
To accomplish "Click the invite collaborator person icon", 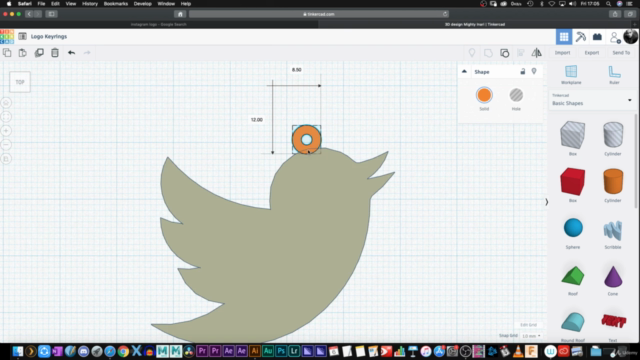I will tap(614, 37).
